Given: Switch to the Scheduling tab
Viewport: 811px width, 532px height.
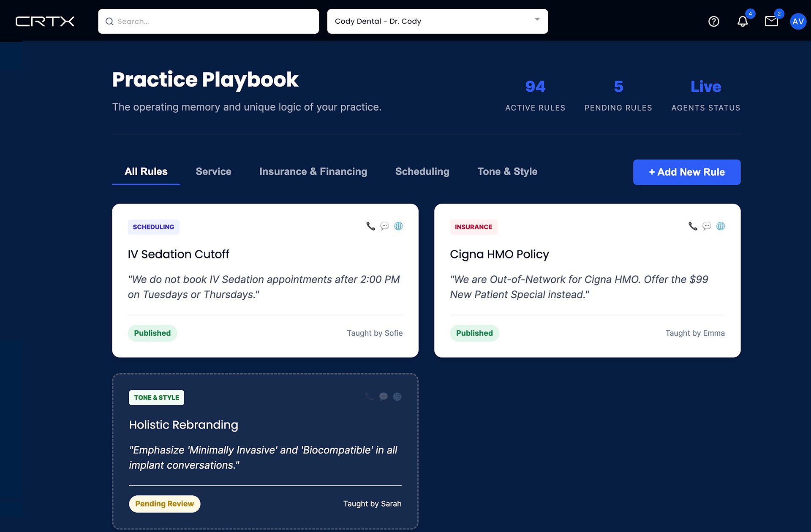Looking at the screenshot, I should point(422,171).
